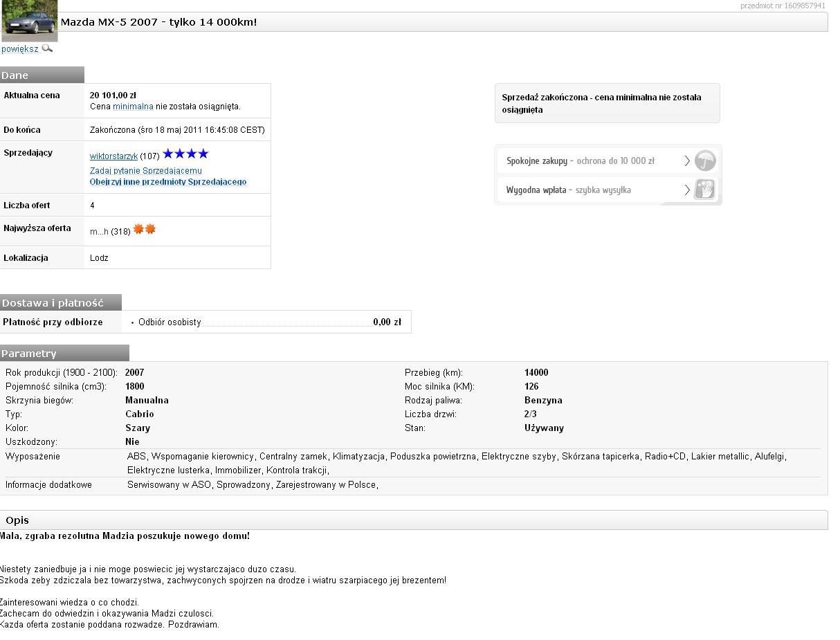Viewport: 840px width, 640px height.
Task: Click the condition value 'Używany'
Action: point(544,428)
